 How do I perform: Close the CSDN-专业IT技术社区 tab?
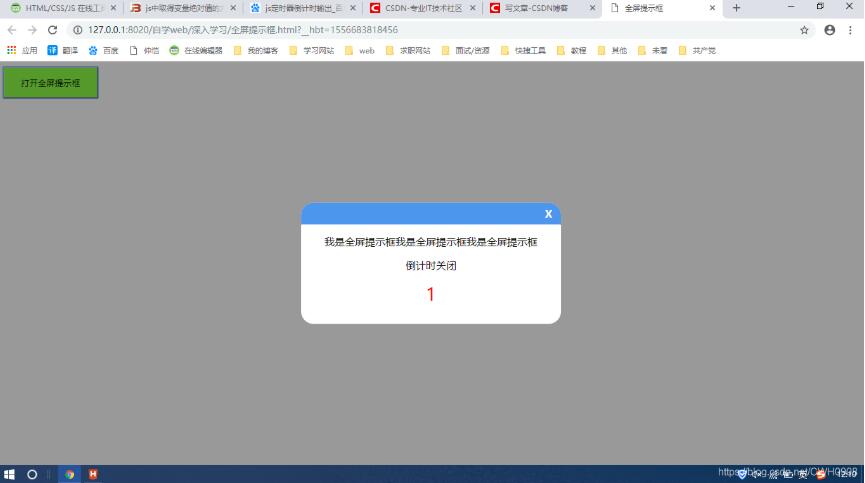472,8
